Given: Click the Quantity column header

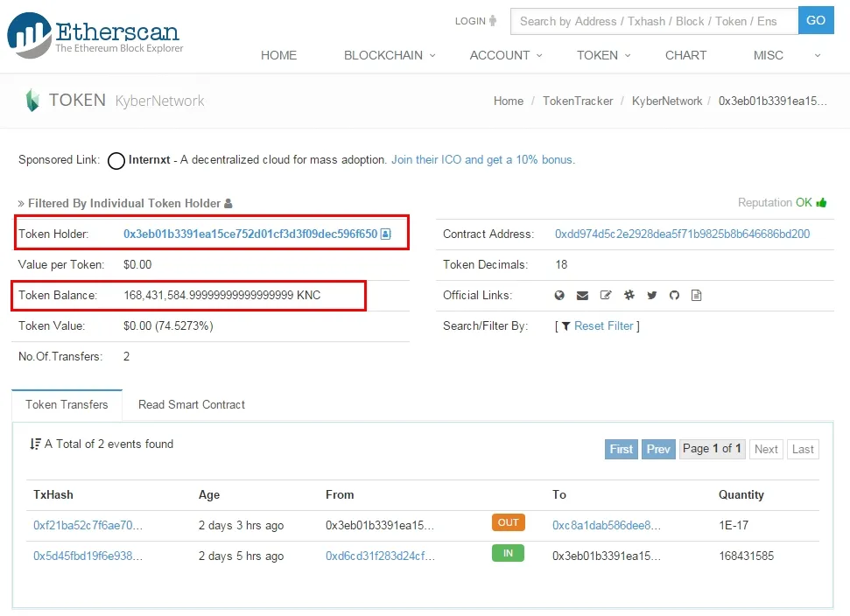Looking at the screenshot, I should click(x=741, y=495).
